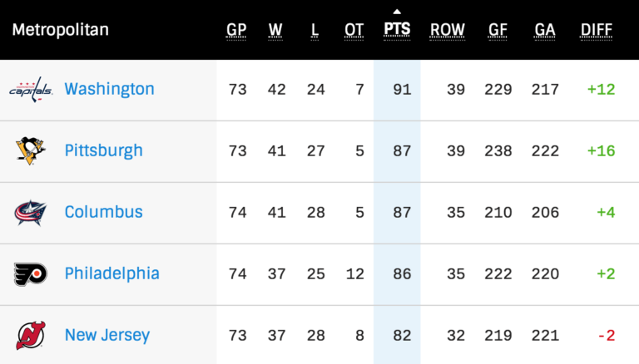This screenshot has width=639, height=364.
Task: Sort standings by OT header
Action: pyautogui.click(x=354, y=30)
